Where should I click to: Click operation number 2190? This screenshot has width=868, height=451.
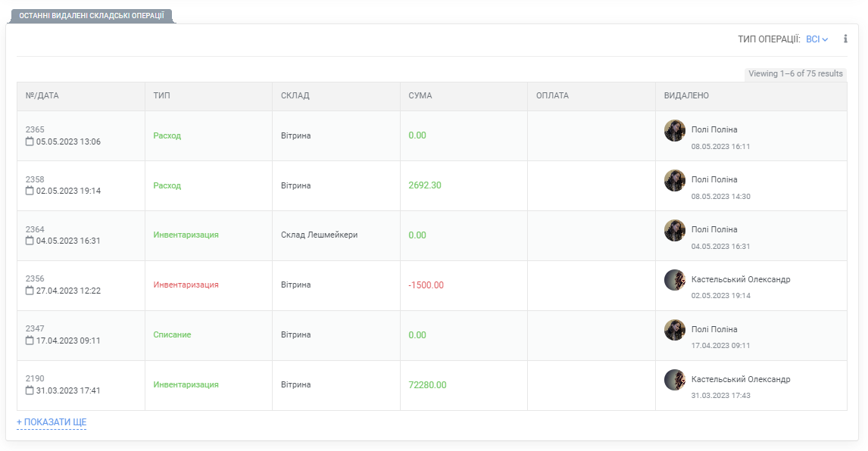(x=35, y=378)
